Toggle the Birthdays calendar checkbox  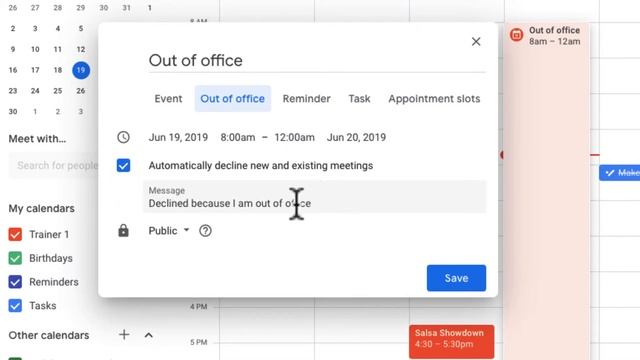coord(15,258)
